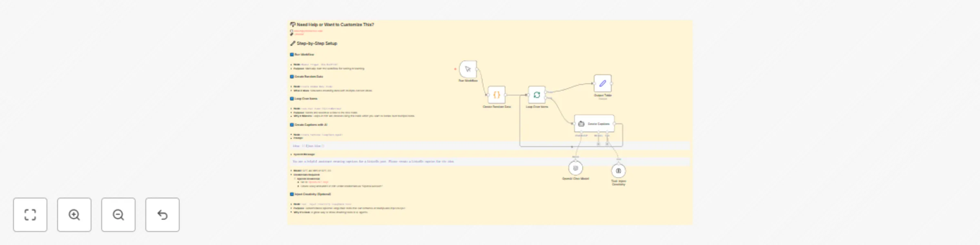
Task: Click the reset zoom arrow button
Action: [163, 215]
